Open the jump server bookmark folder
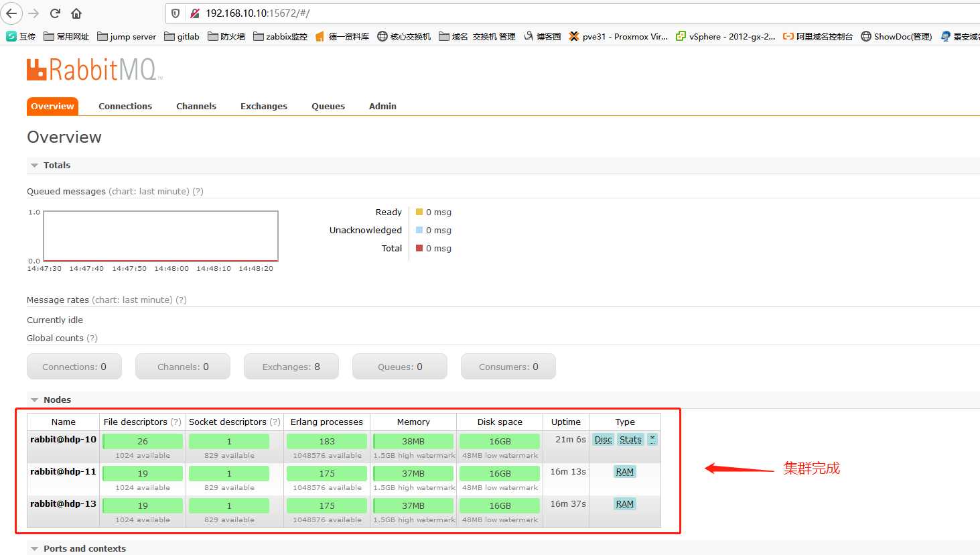Image resolution: width=980 pixels, height=555 pixels. (127, 36)
